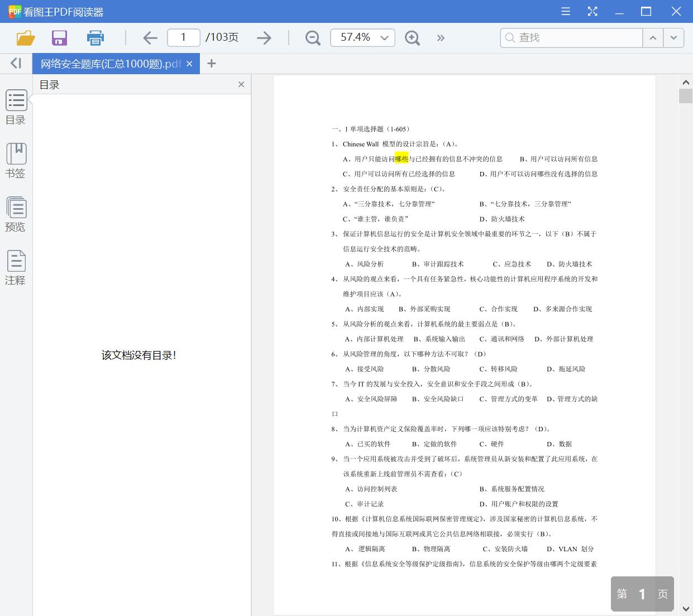
Task: Save the document using the save icon
Action: pos(59,37)
